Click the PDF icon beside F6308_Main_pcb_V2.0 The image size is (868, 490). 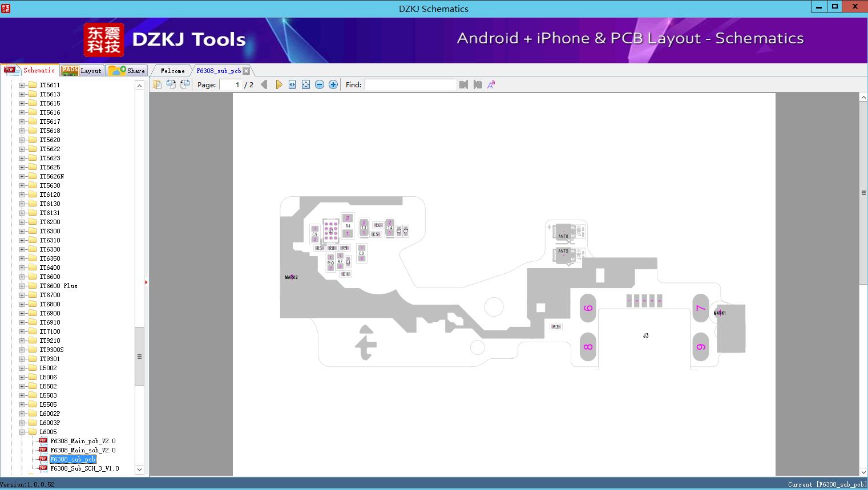pyautogui.click(x=43, y=440)
